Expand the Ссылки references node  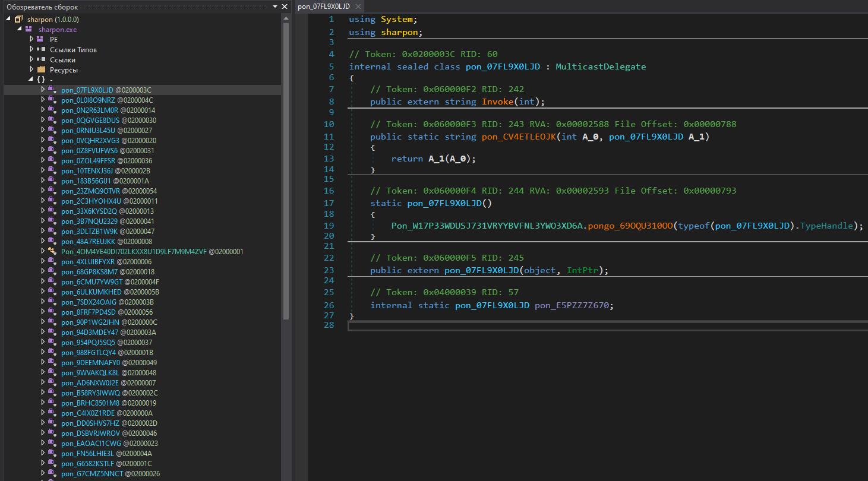tap(31, 59)
